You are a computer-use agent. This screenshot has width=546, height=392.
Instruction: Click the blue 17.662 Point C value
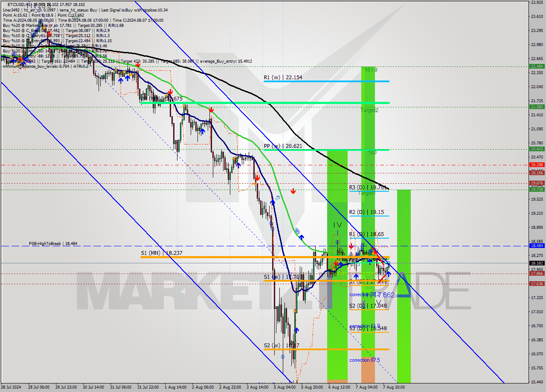[x=384, y=295]
